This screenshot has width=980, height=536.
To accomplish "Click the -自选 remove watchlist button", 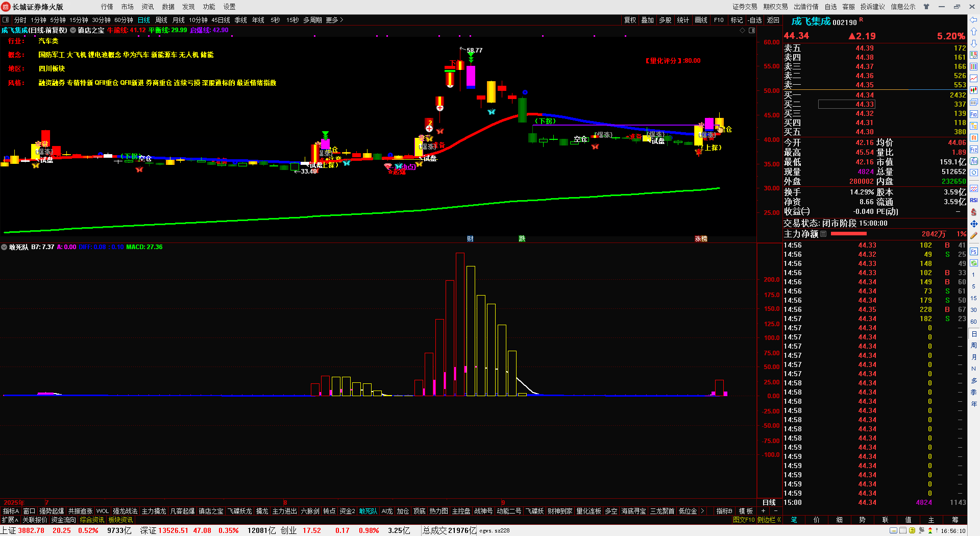I will [755, 20].
